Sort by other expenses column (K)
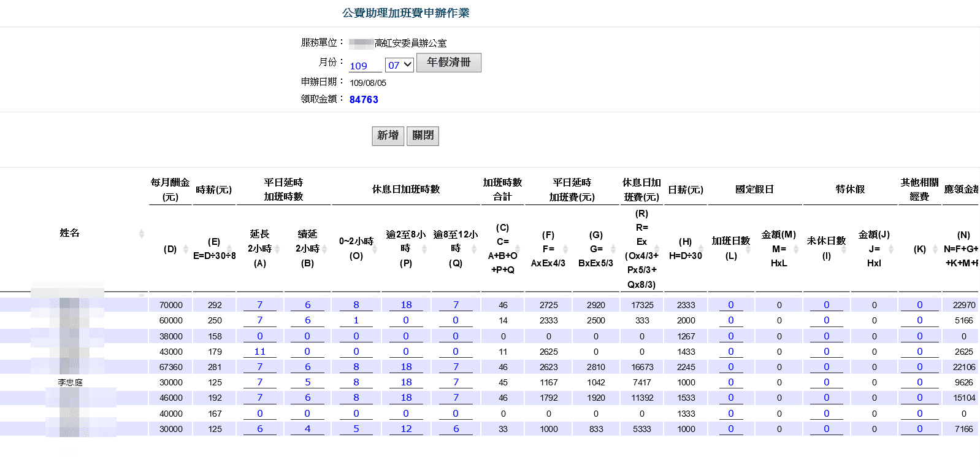 pyautogui.click(x=935, y=249)
